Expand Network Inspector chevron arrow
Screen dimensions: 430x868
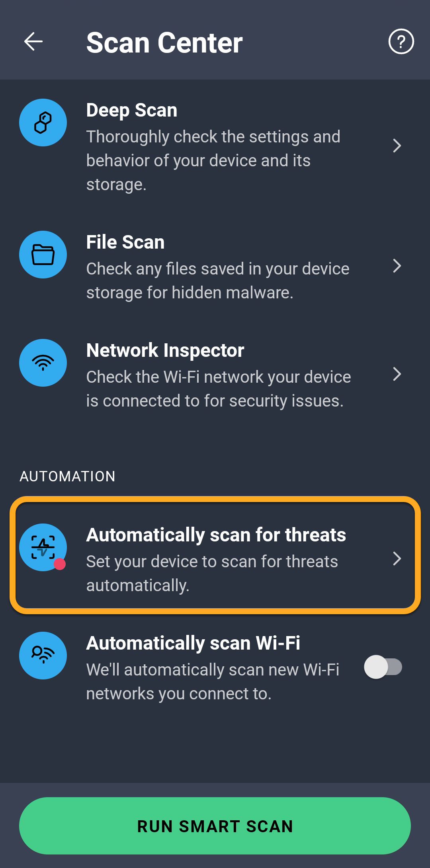(397, 374)
